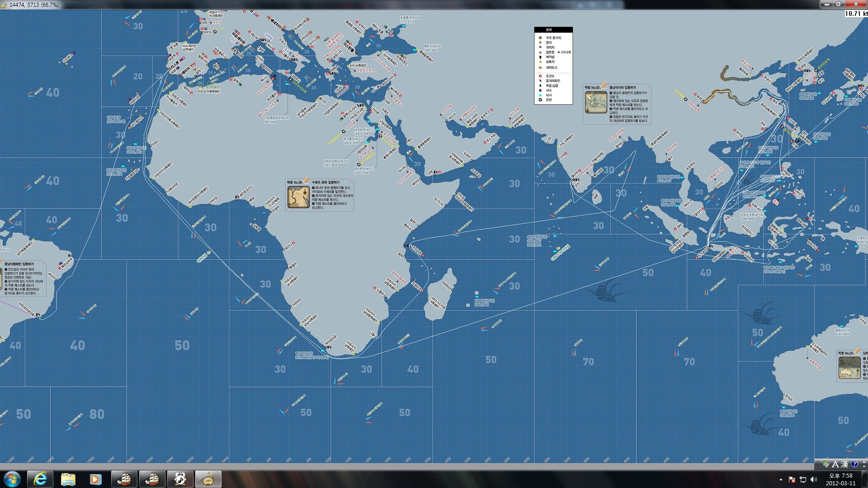Click the volume speaker tray icon
Viewport: 868px width, 488px height.
814,479
